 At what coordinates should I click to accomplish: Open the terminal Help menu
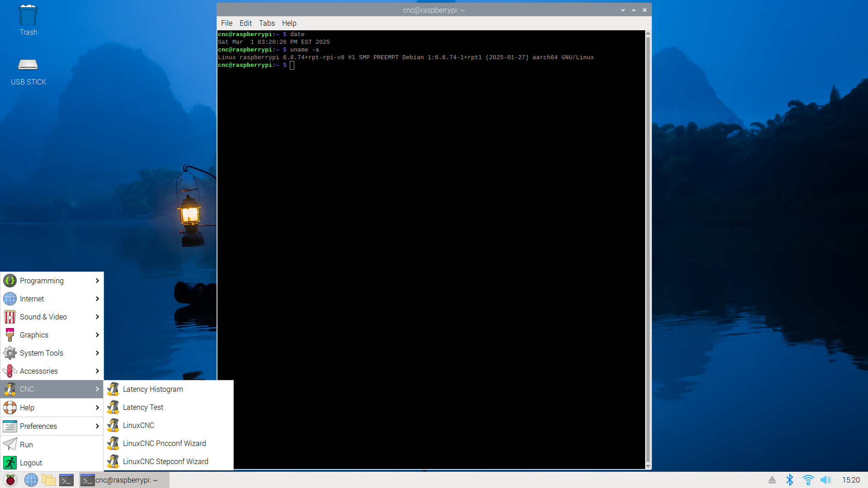click(x=289, y=23)
